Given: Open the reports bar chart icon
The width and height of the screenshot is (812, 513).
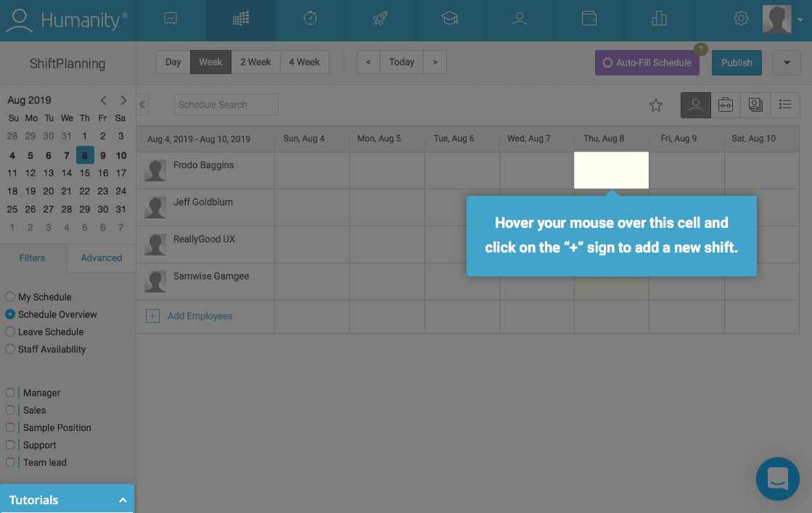Looking at the screenshot, I should [659, 20].
